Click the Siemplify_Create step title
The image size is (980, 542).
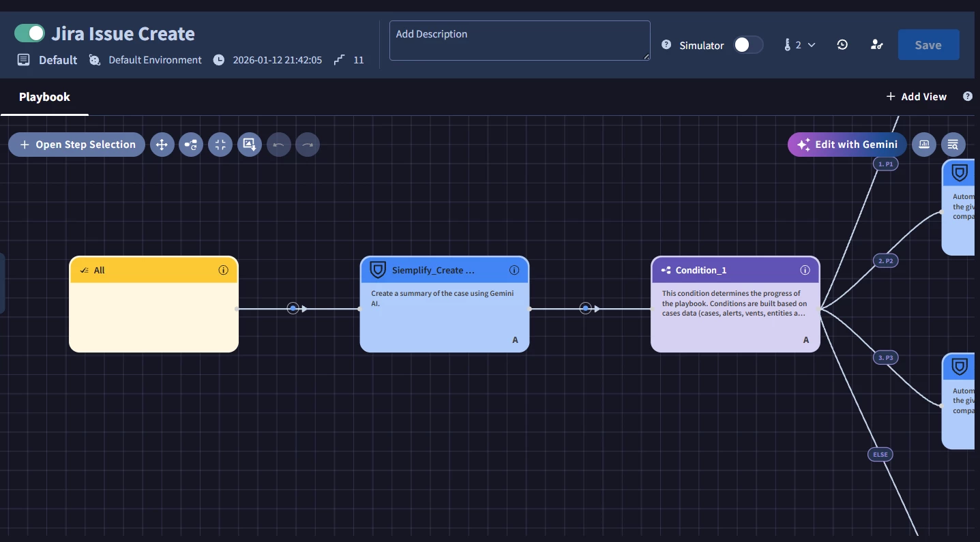[x=433, y=271]
